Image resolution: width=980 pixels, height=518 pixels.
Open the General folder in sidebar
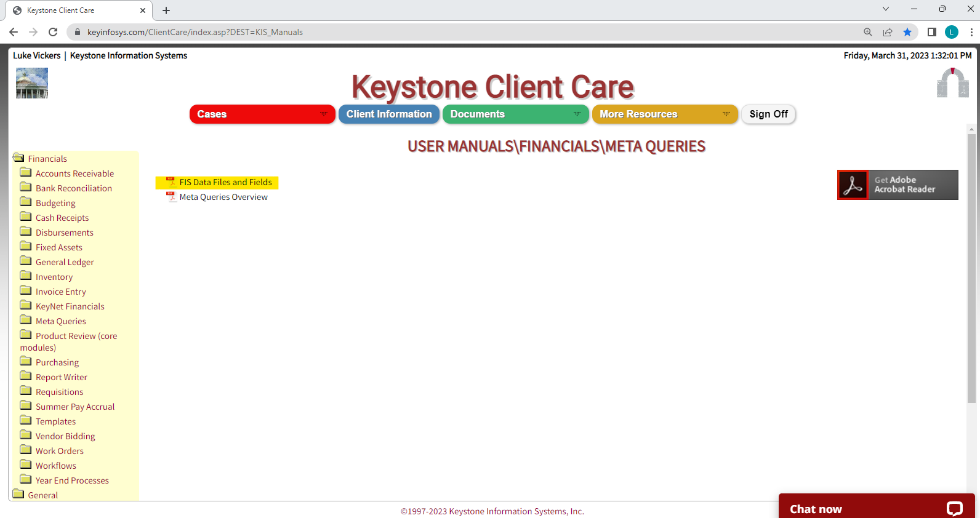point(42,495)
